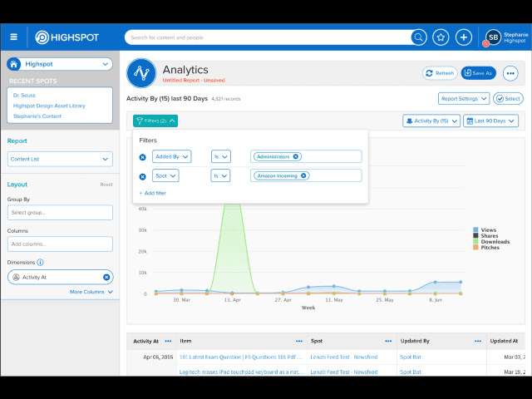Remove the Activity At dimension

coord(106,277)
